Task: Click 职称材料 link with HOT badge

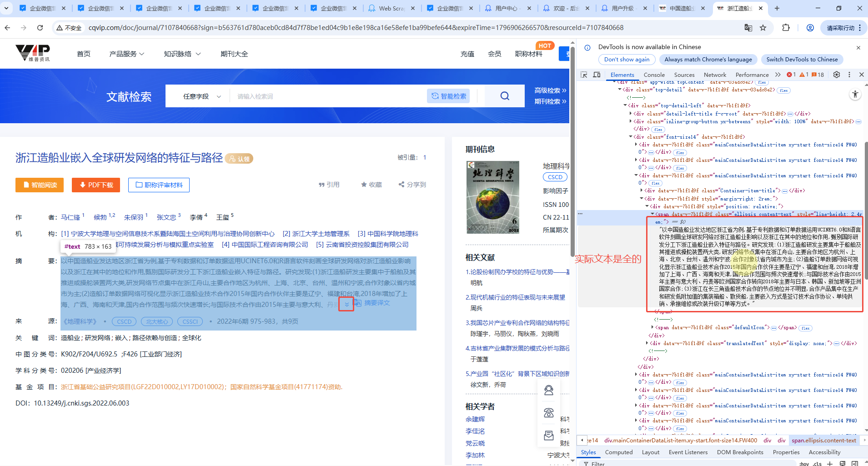Action: (x=529, y=54)
